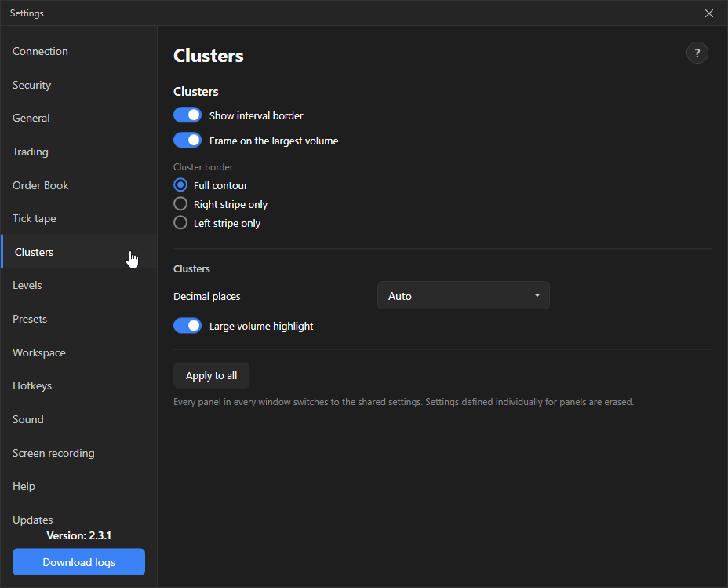Disable Frame on the largest volume
The width and height of the screenshot is (728, 588).
[x=187, y=141]
